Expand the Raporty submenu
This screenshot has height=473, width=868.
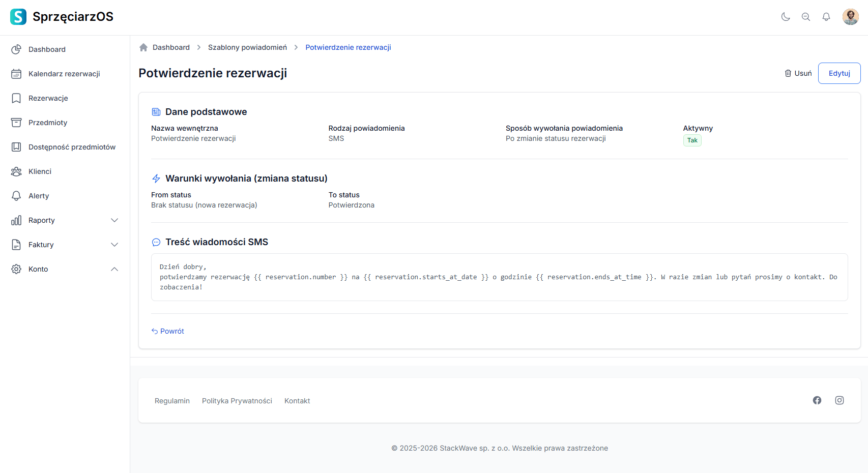pos(114,220)
